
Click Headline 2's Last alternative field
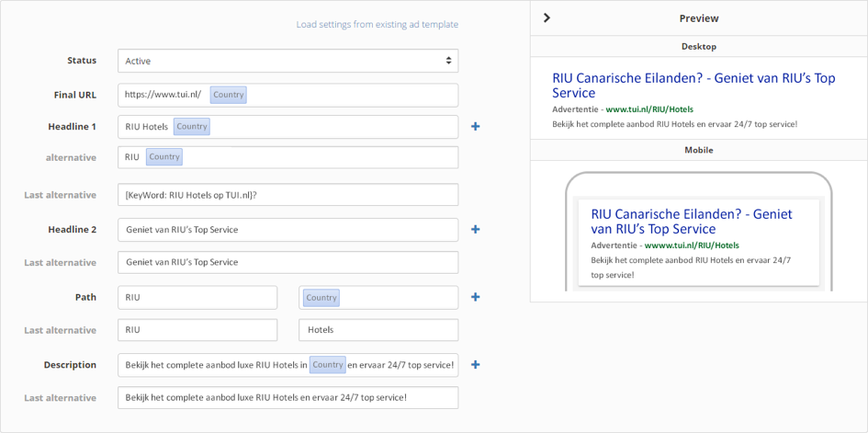click(287, 262)
